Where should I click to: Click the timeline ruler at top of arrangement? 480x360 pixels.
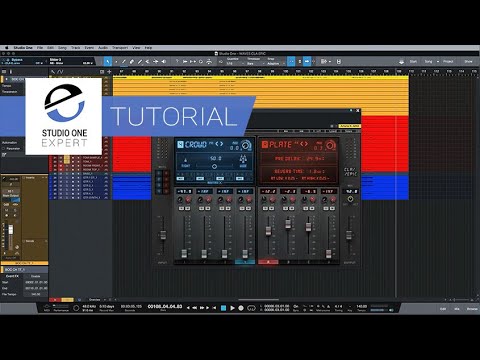click(x=296, y=71)
